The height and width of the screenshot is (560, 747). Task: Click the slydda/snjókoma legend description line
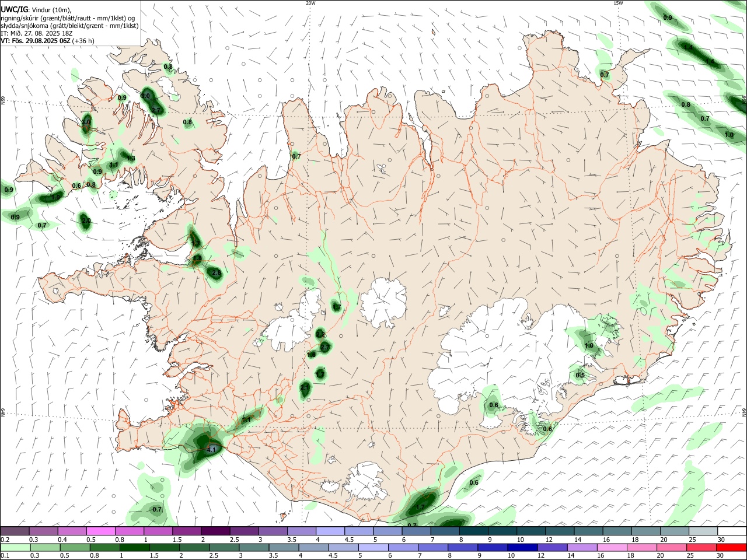point(69,26)
